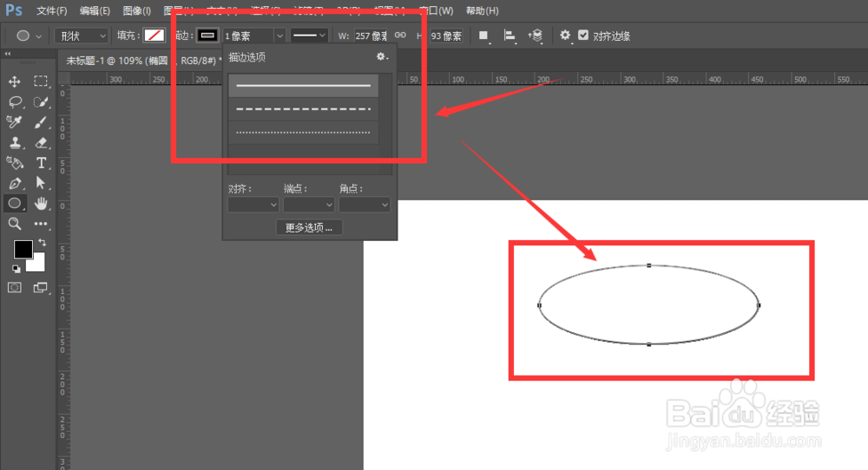
Task: Choose the dashed line stroke preset
Action: pyautogui.click(x=303, y=109)
